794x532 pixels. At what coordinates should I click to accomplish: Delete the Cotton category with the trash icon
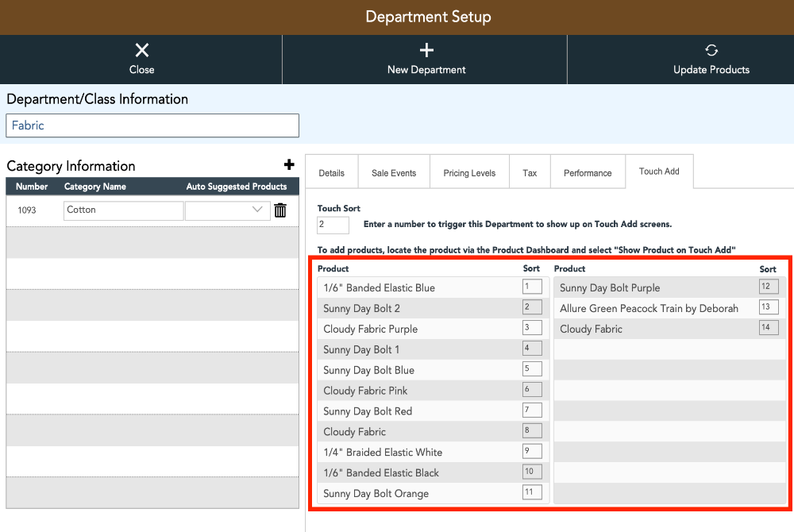[280, 210]
